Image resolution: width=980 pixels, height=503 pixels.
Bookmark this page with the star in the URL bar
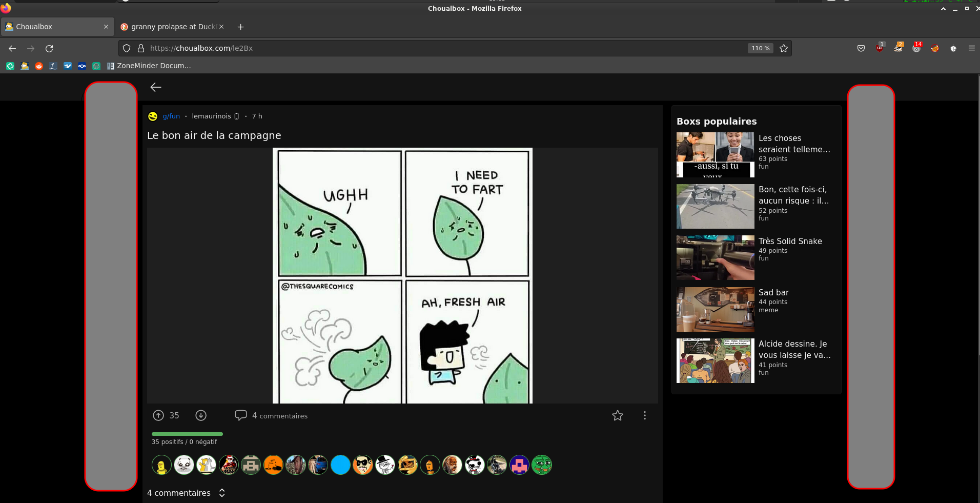[x=783, y=48]
